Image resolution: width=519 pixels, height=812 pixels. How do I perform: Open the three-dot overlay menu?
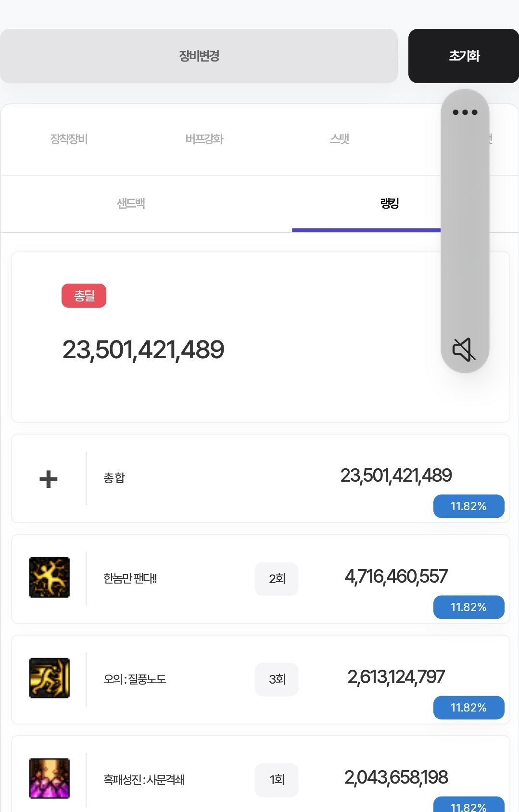[465, 112]
